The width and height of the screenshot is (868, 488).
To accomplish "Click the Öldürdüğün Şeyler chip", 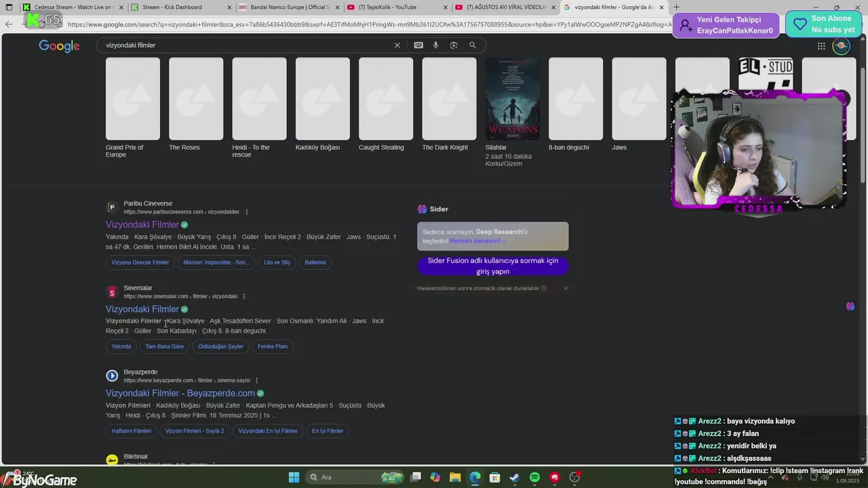I will click(x=220, y=346).
